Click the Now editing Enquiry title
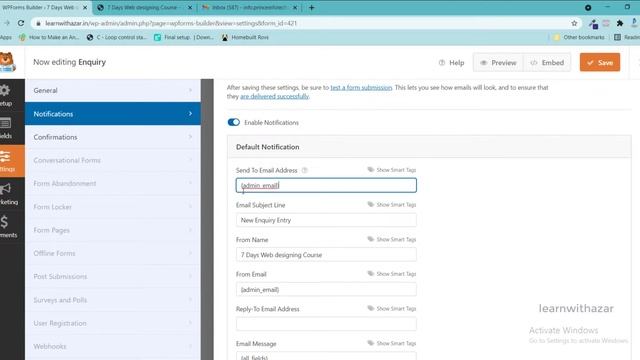640x360 pixels. pos(69,62)
